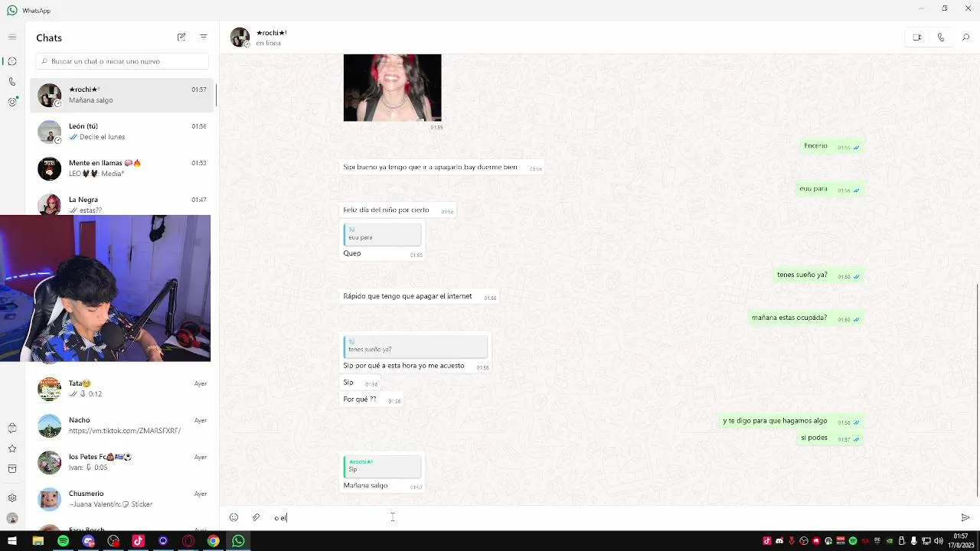This screenshot has width=980, height=551.
Task: Open the taskbar clock and calendar
Action: coord(960,541)
